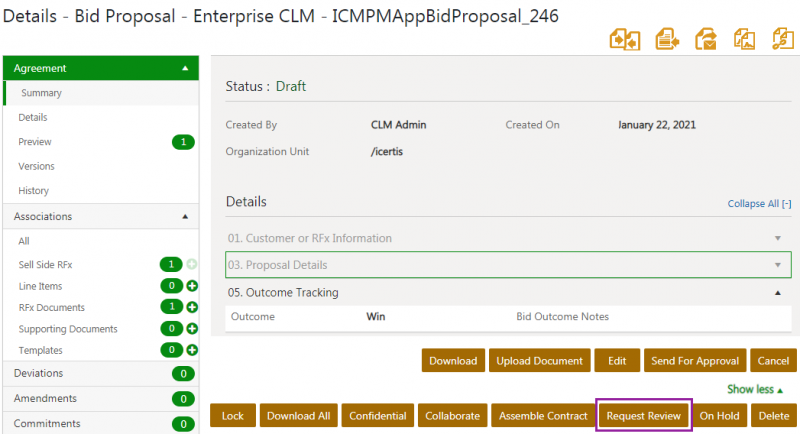This screenshot has width=800, height=434.
Task: Click the document with chart icon
Action: 744,39
